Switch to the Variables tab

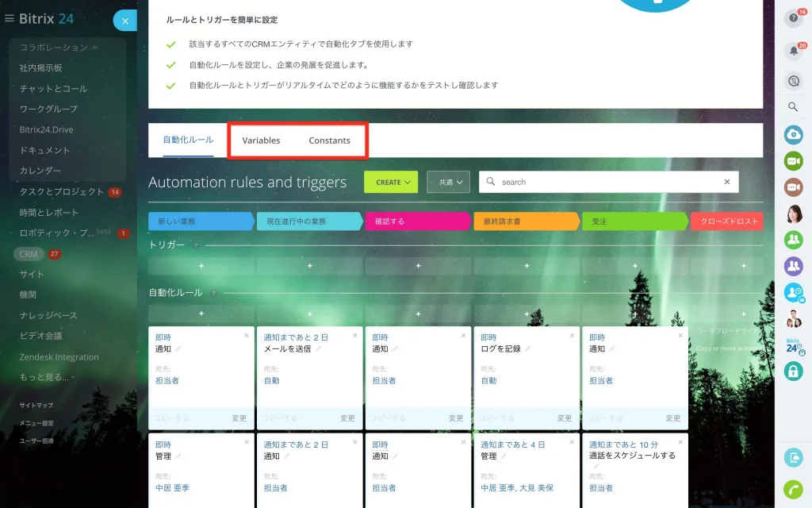pyautogui.click(x=261, y=140)
